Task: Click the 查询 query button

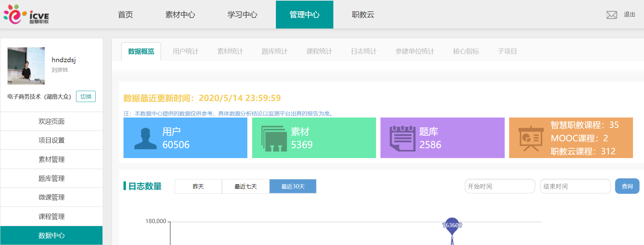Action: pyautogui.click(x=627, y=186)
